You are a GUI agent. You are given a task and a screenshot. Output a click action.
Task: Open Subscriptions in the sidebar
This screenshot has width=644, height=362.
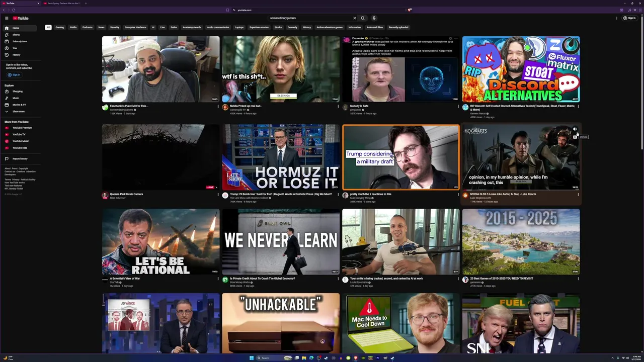[x=20, y=41]
